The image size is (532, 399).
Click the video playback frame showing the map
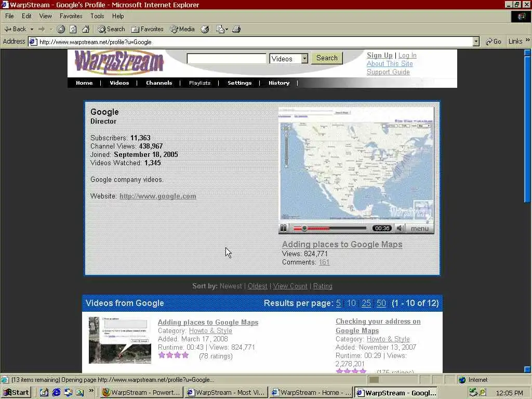[x=356, y=165]
